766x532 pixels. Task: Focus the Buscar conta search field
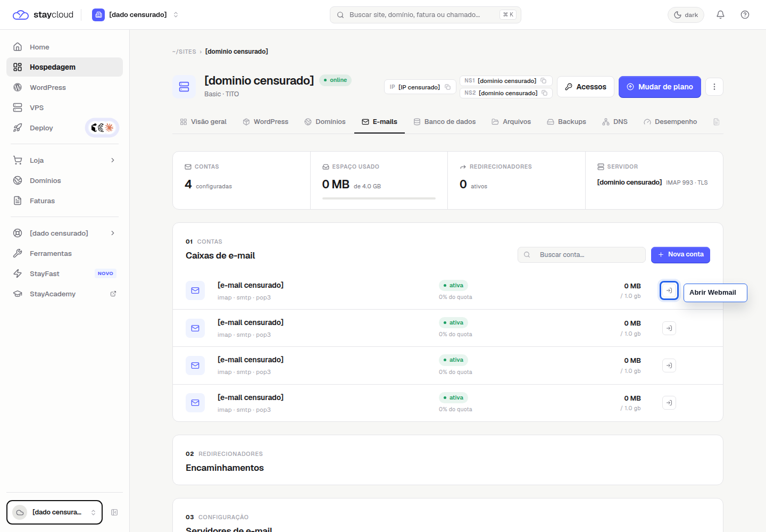click(x=581, y=255)
